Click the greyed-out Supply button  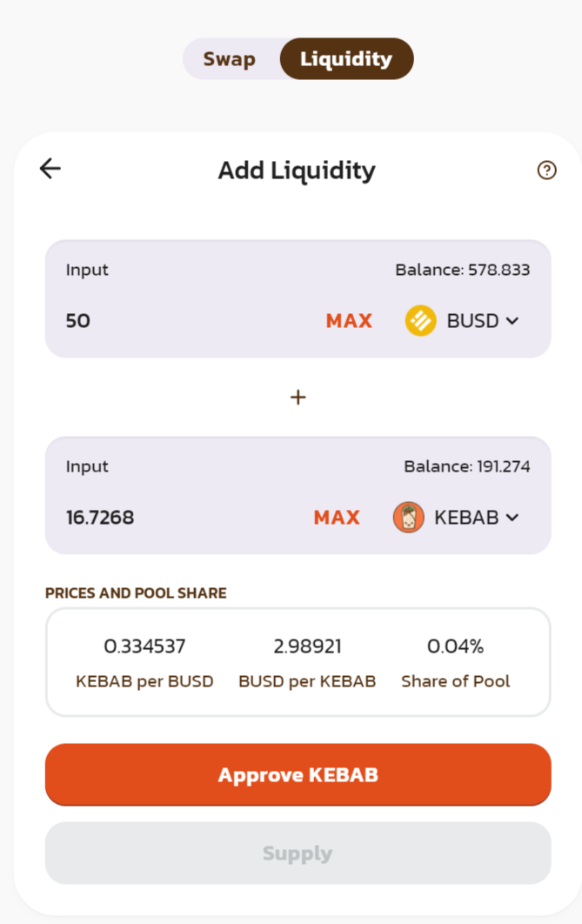click(298, 854)
